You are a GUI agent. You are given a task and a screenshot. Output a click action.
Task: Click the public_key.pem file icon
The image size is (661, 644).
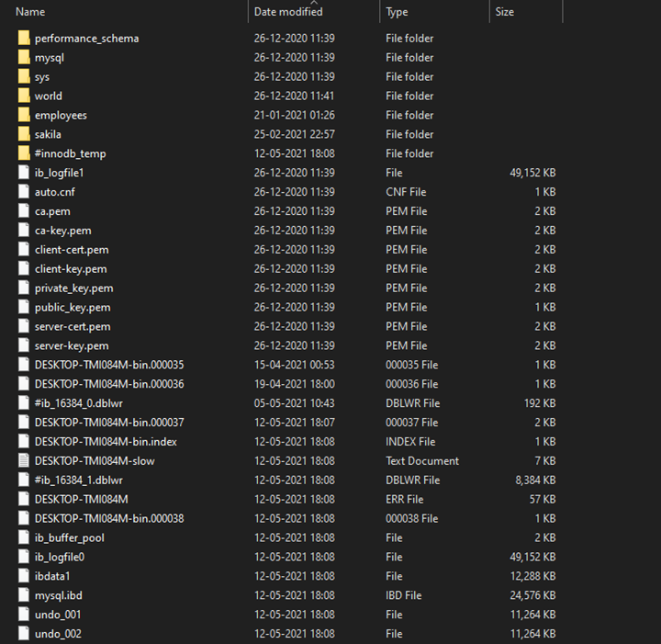tap(24, 307)
